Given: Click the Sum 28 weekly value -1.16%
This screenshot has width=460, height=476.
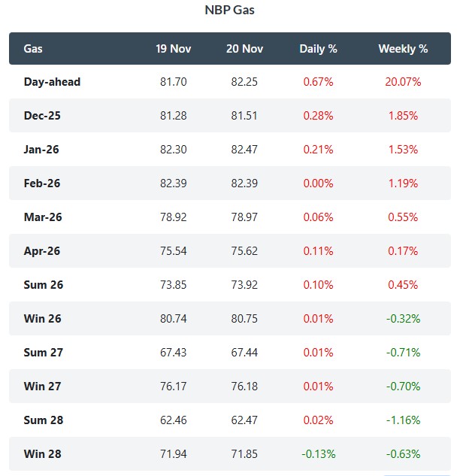Looking at the screenshot, I should pyautogui.click(x=403, y=420).
